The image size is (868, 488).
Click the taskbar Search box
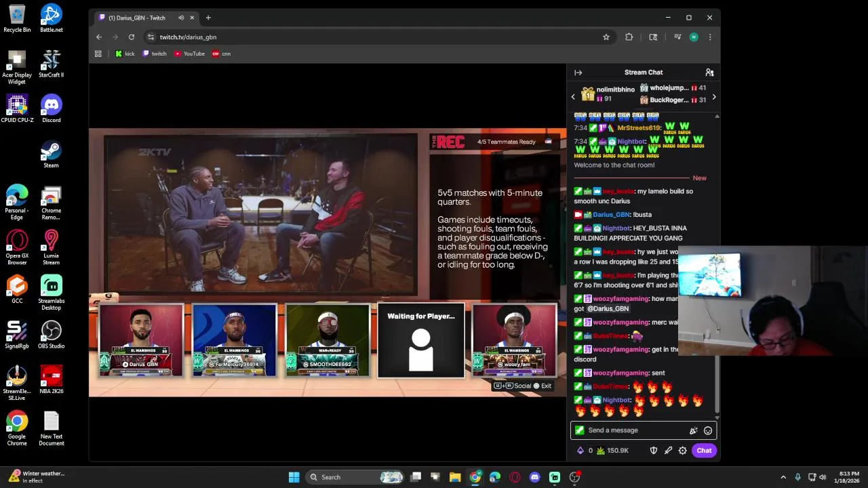355,477
